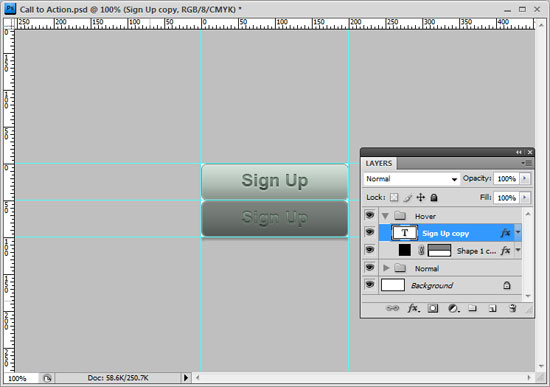Viewport: 550px width, 387px height.
Task: Click the 100% zoom field in status bar
Action: (x=20, y=378)
